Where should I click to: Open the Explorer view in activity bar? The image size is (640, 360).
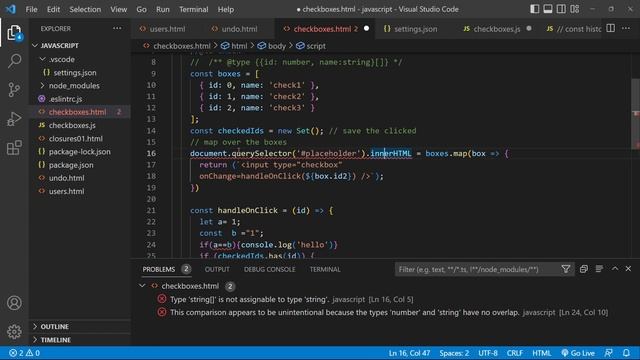14,32
